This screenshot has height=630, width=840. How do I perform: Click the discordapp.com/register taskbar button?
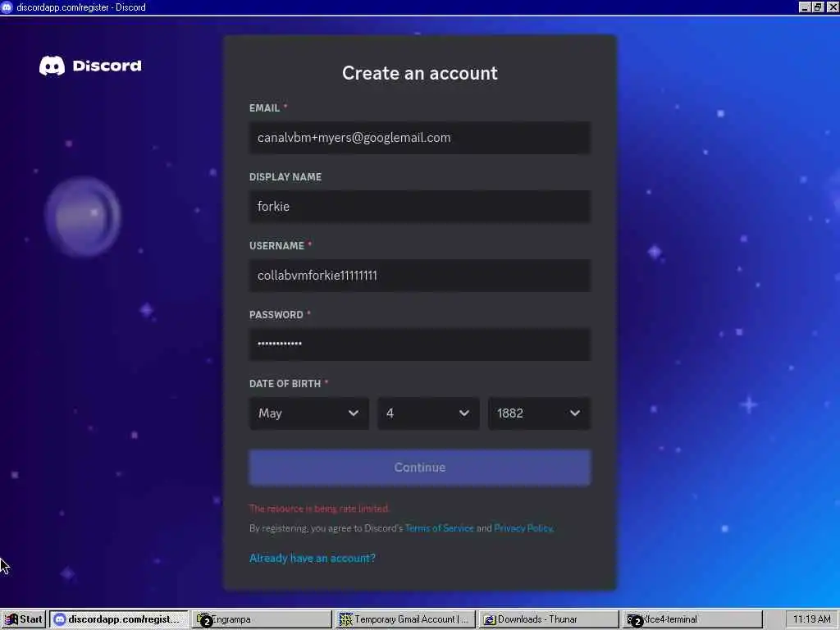coord(119,619)
